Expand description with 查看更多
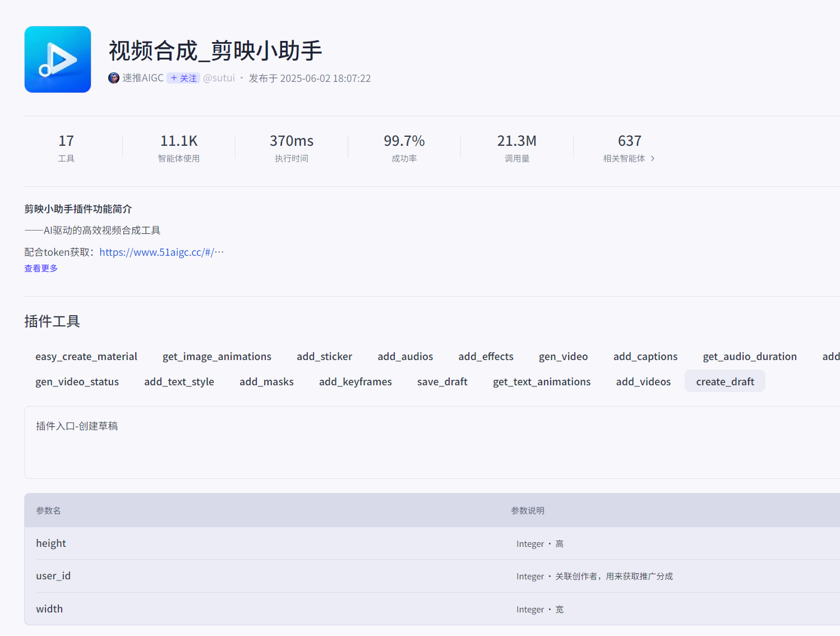This screenshot has width=840, height=636. tap(41, 269)
